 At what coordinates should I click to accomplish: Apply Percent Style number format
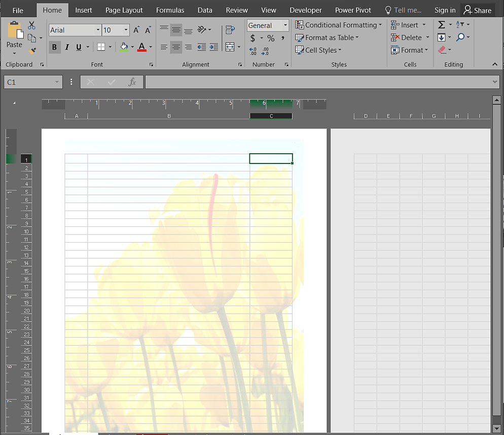coord(271,38)
